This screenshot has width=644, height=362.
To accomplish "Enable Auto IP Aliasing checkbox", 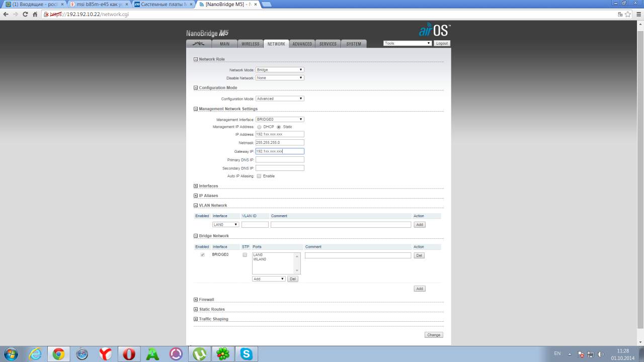I will [259, 176].
